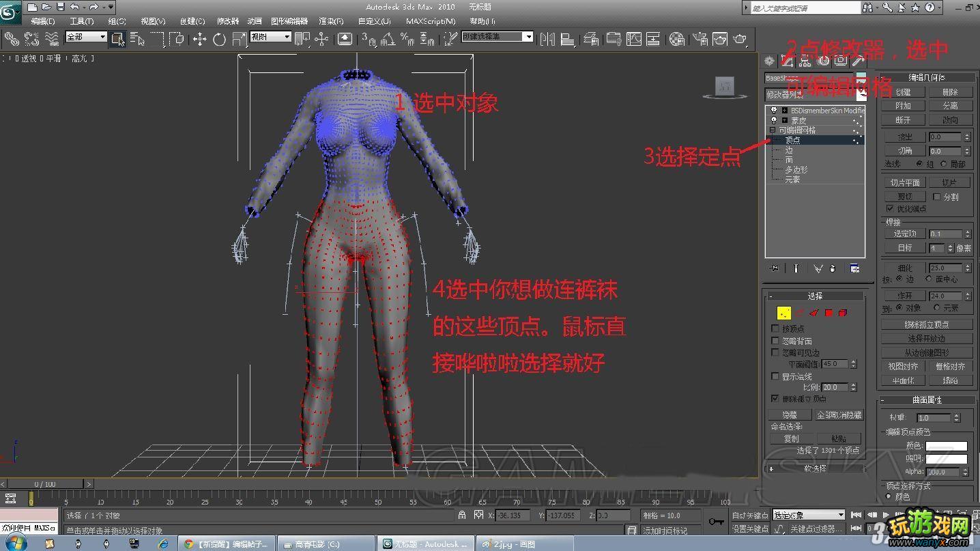The width and height of the screenshot is (980, 551).
Task: Choose the Rectangular Selection Region tool
Action: [157, 39]
